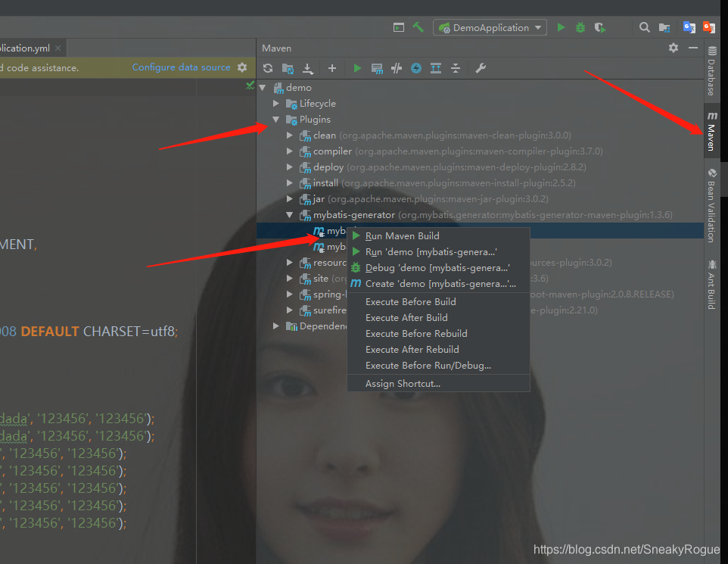Click Execute Maven Goal icon
The image size is (728, 564).
377,69
